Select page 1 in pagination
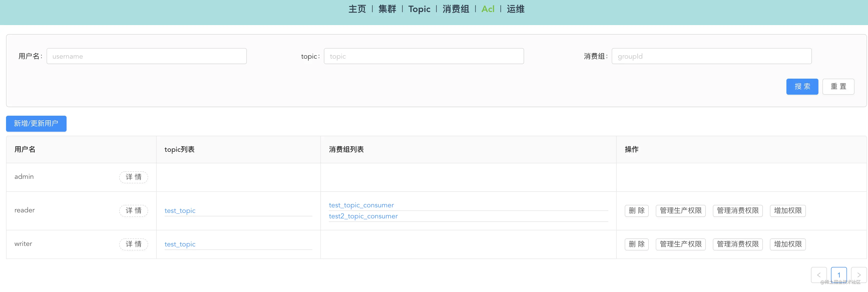The width and height of the screenshot is (868, 292). (x=839, y=275)
